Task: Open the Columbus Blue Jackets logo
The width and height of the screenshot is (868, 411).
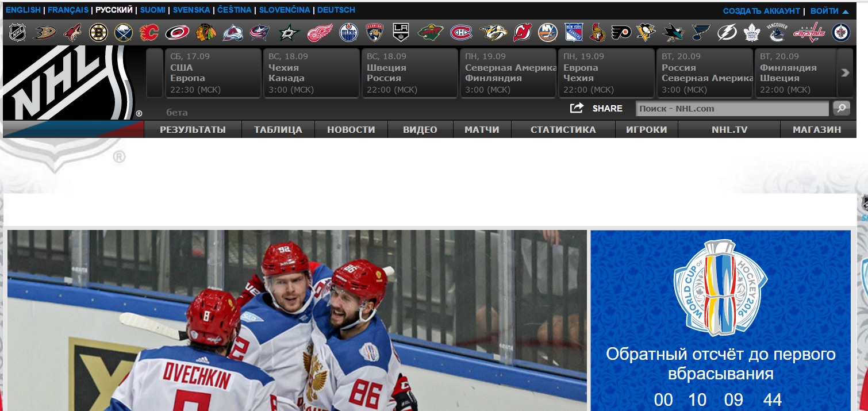Action: click(260, 33)
